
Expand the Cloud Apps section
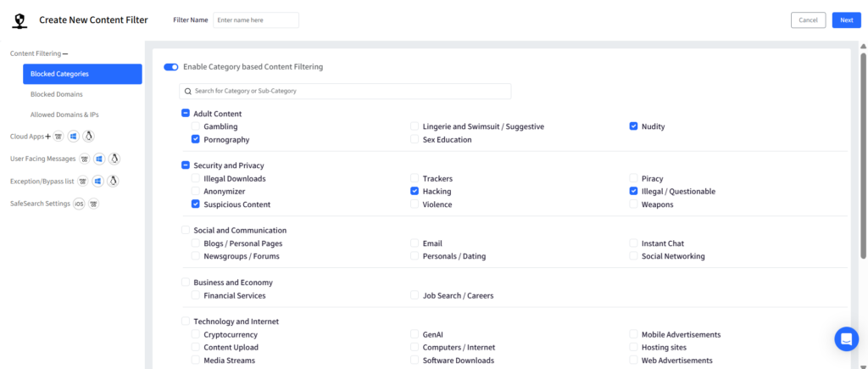click(x=47, y=137)
